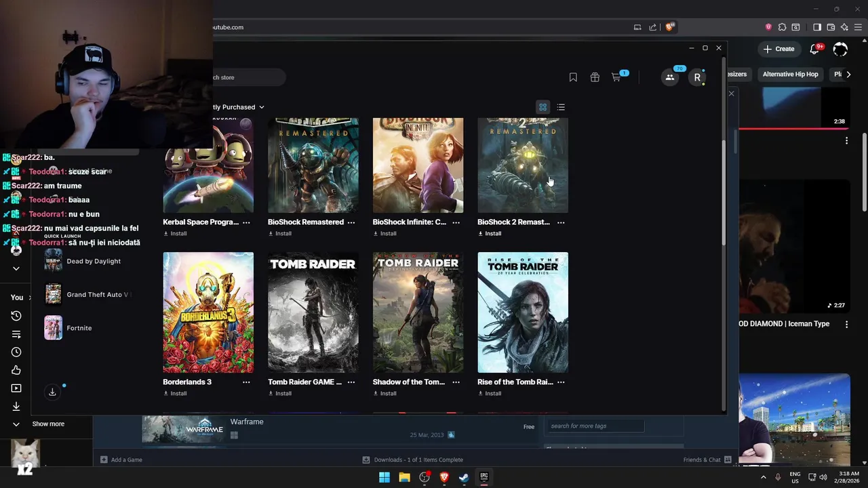Open Epic wishlist bookmark icon
The width and height of the screenshot is (868, 488).
[x=573, y=77]
